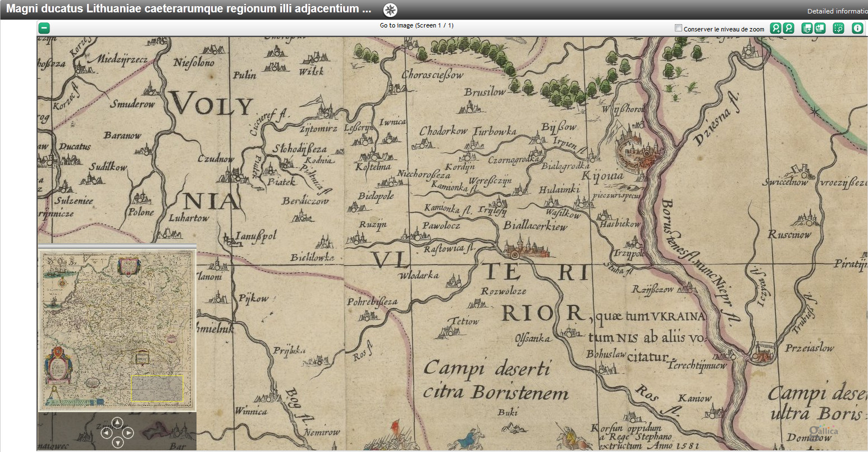Open the Detailed information tab
Viewport: 868px width, 452px height.
click(x=837, y=11)
